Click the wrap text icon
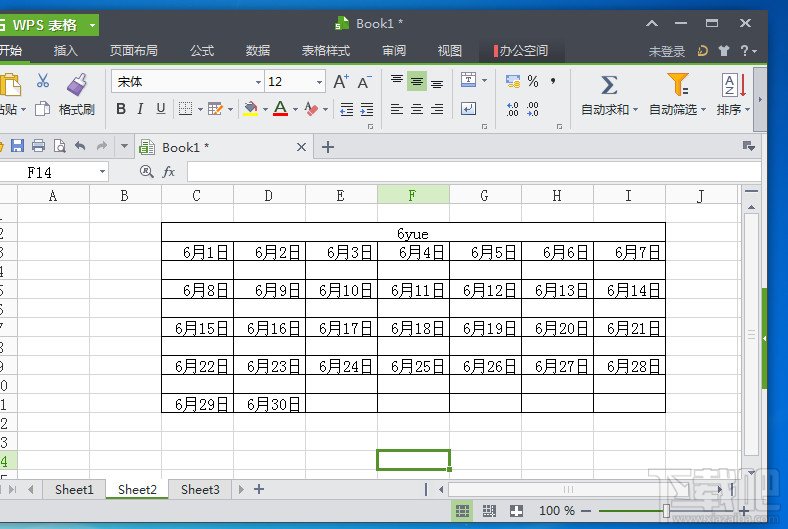The height and width of the screenshot is (529, 788). point(468,109)
